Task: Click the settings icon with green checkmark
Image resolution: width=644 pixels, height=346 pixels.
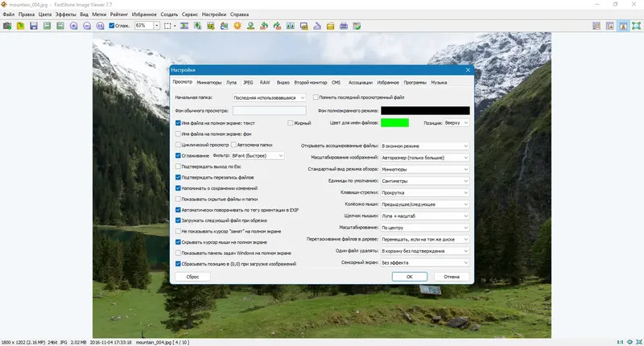Action: click(357, 26)
